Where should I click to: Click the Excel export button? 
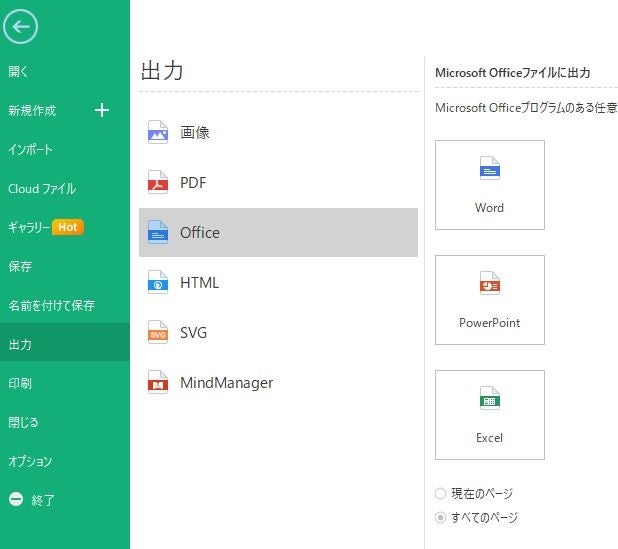click(490, 415)
